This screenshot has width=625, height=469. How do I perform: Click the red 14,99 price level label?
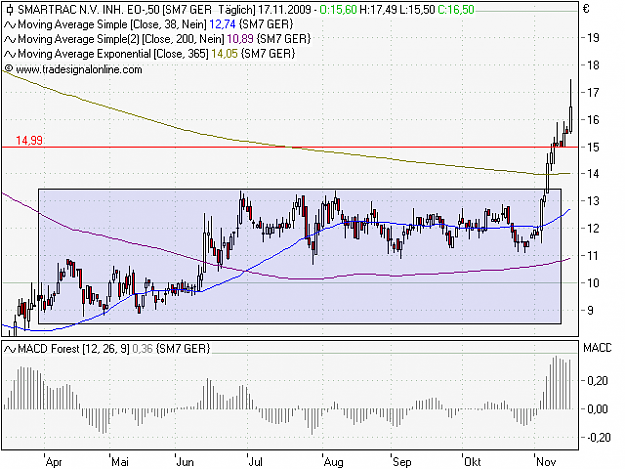(x=29, y=140)
